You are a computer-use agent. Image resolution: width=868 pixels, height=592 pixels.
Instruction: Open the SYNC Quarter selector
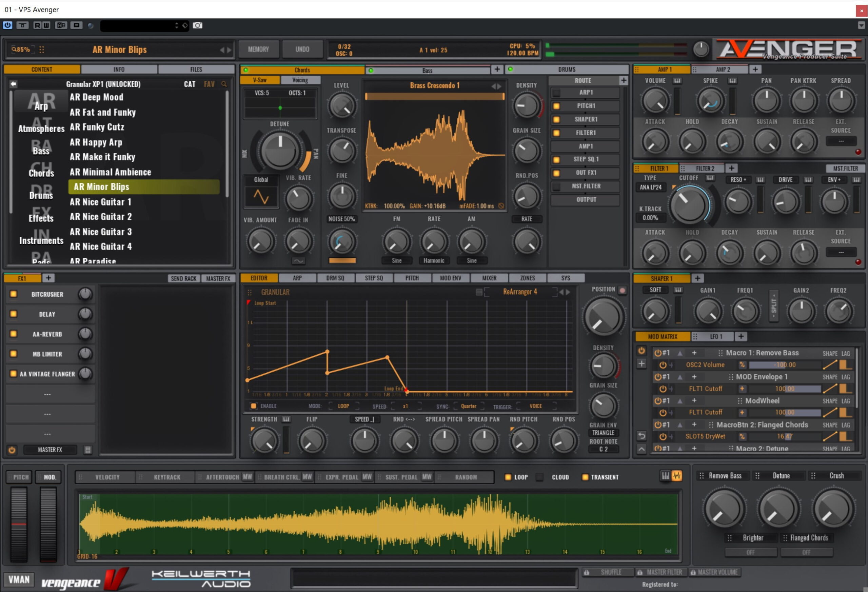pyautogui.click(x=468, y=407)
